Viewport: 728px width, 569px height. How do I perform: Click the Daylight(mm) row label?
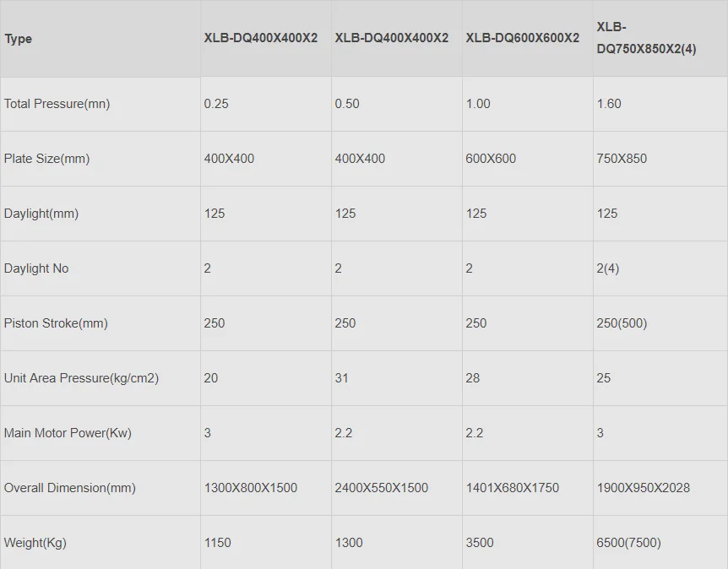point(41,214)
